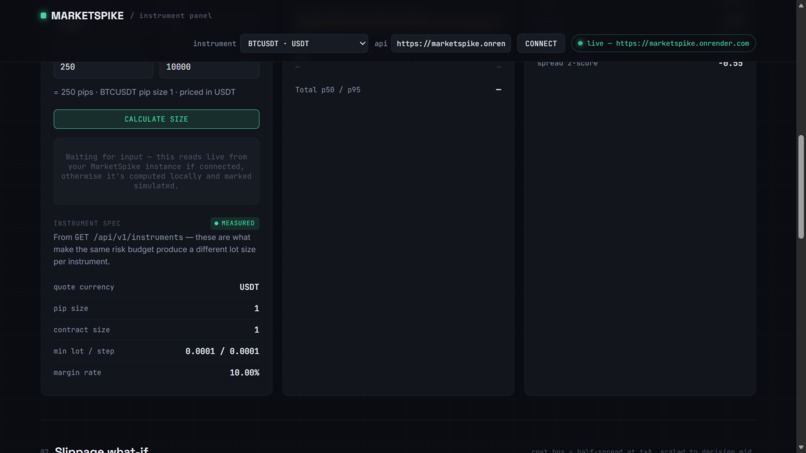Click the 'Waiting for input' placeholder message
The image size is (806, 453).
[156, 171]
